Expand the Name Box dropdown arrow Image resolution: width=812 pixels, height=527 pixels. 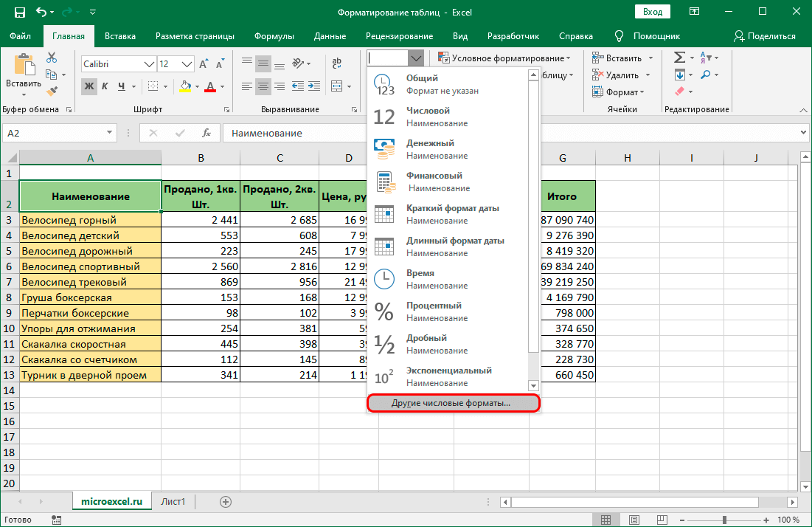(x=109, y=133)
